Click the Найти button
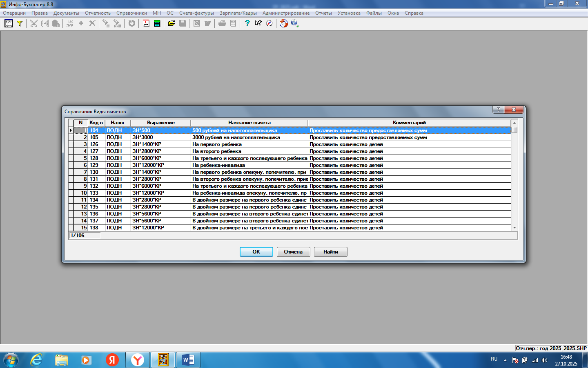 pyautogui.click(x=330, y=252)
